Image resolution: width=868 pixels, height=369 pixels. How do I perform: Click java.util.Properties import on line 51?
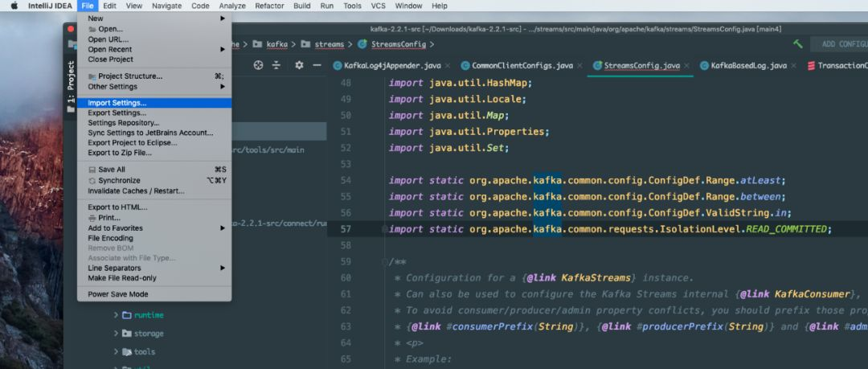(486, 132)
